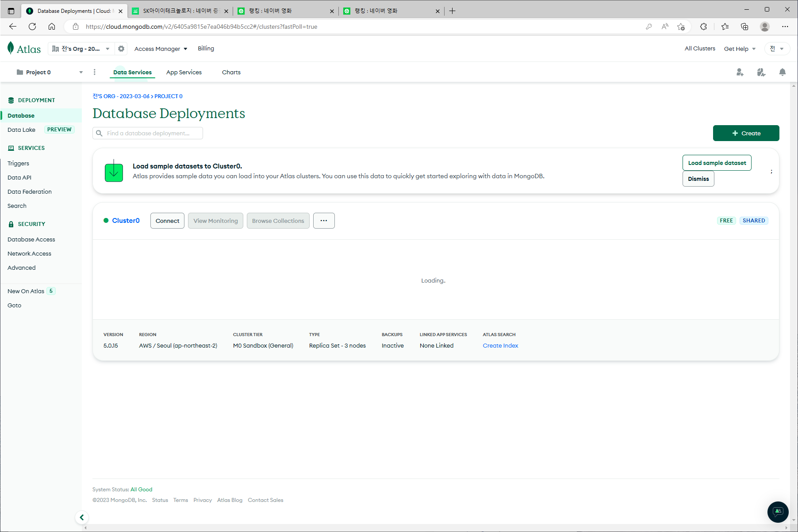Open saved passwords key icon
This screenshot has width=798, height=532.
tap(649, 27)
